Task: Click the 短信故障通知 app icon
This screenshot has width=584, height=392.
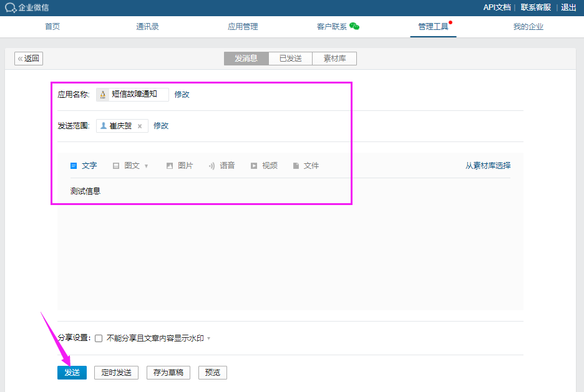Action: [x=103, y=95]
